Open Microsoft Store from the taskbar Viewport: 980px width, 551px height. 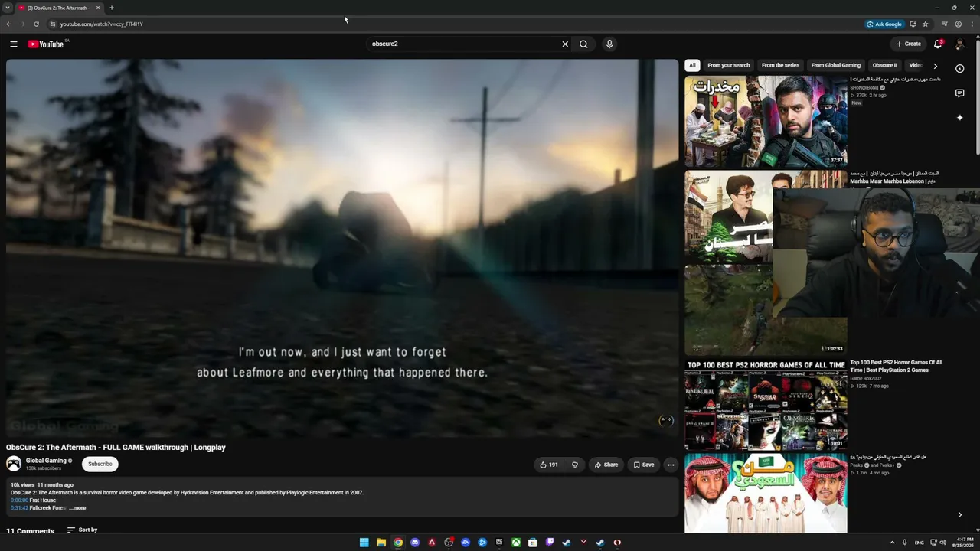(533, 543)
